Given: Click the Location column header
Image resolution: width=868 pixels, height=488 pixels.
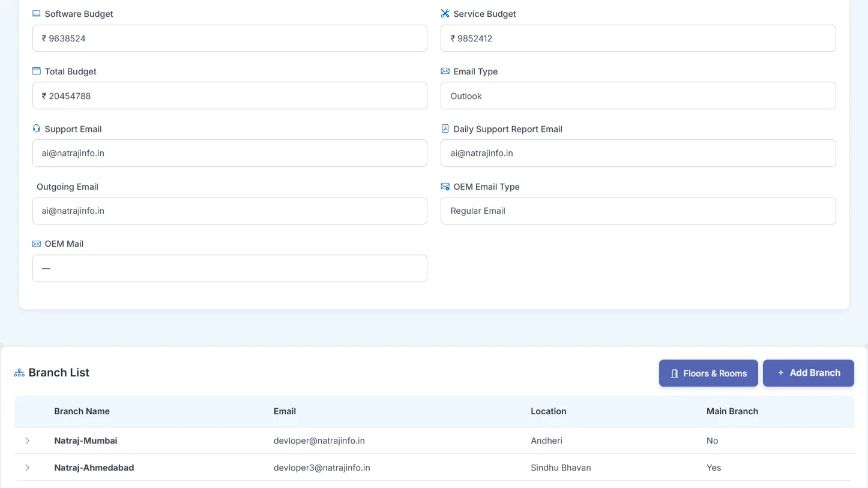Looking at the screenshot, I should click(549, 411).
